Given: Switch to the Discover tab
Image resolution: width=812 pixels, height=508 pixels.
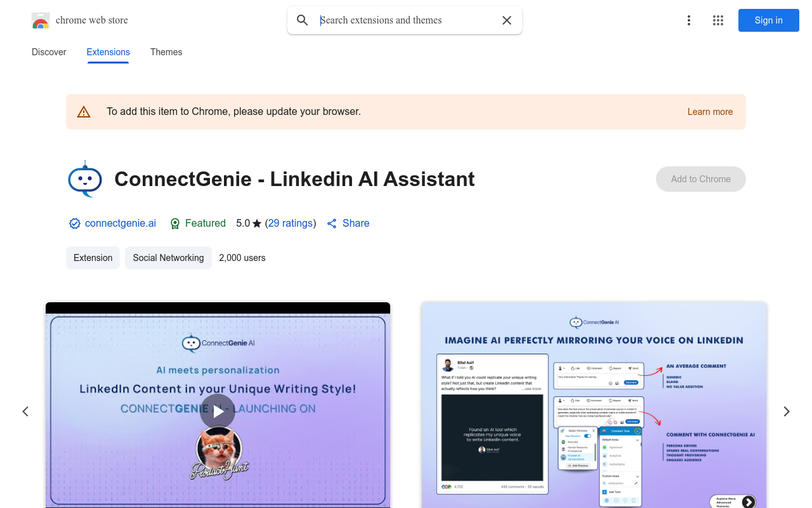Looking at the screenshot, I should click(49, 52).
